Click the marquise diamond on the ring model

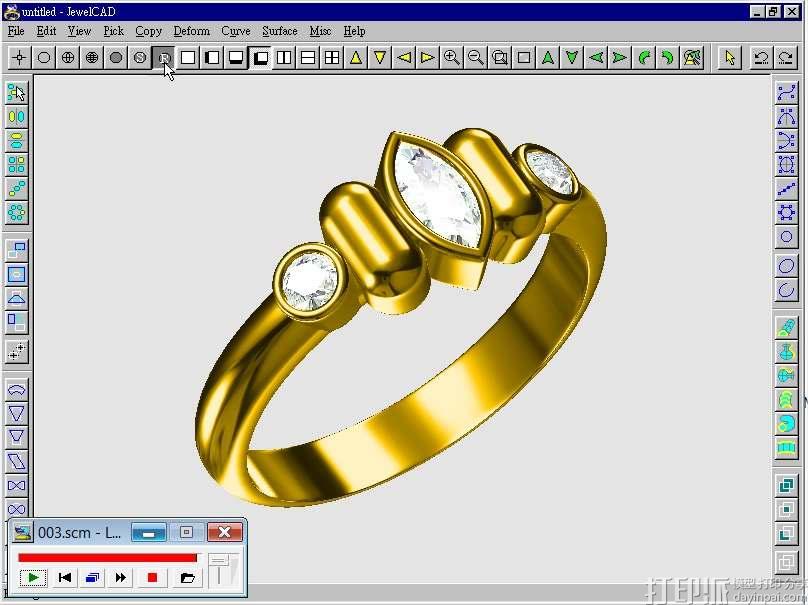438,193
